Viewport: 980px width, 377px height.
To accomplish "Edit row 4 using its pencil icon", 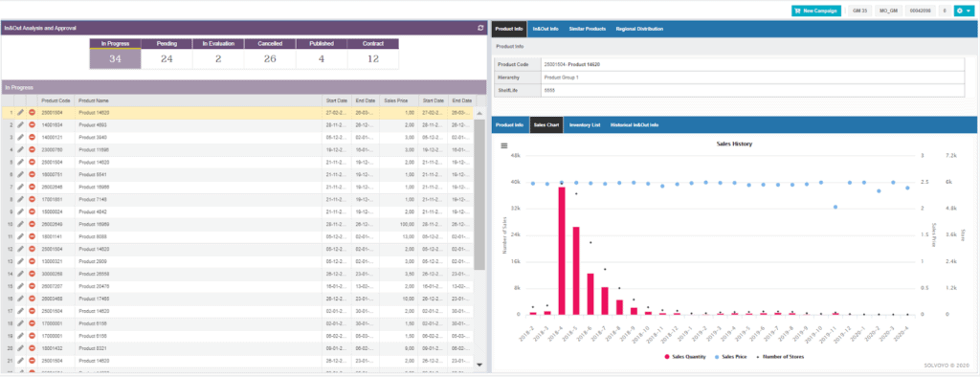I will click(x=21, y=149).
